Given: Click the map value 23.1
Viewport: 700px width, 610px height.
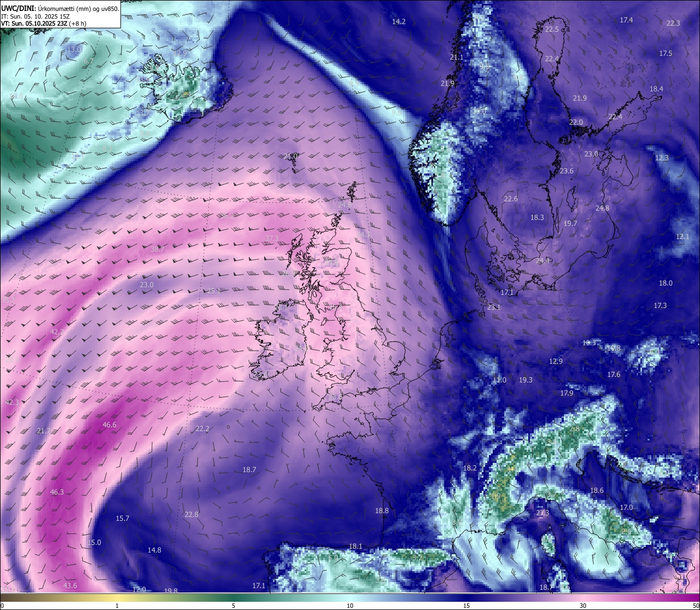Looking at the screenshot, I should (494, 307).
